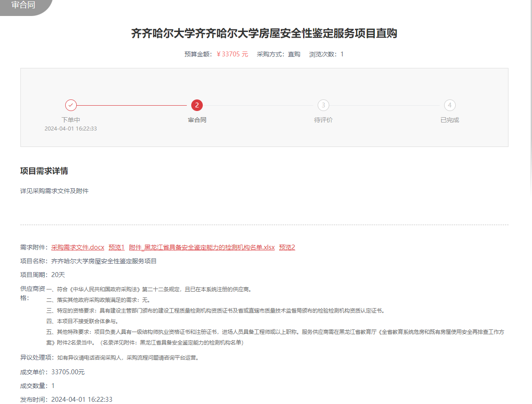Image resolution: width=532 pixels, height=404 pixels.
Task: Click the checkmark icon for 下单中 step
Action: (x=71, y=105)
